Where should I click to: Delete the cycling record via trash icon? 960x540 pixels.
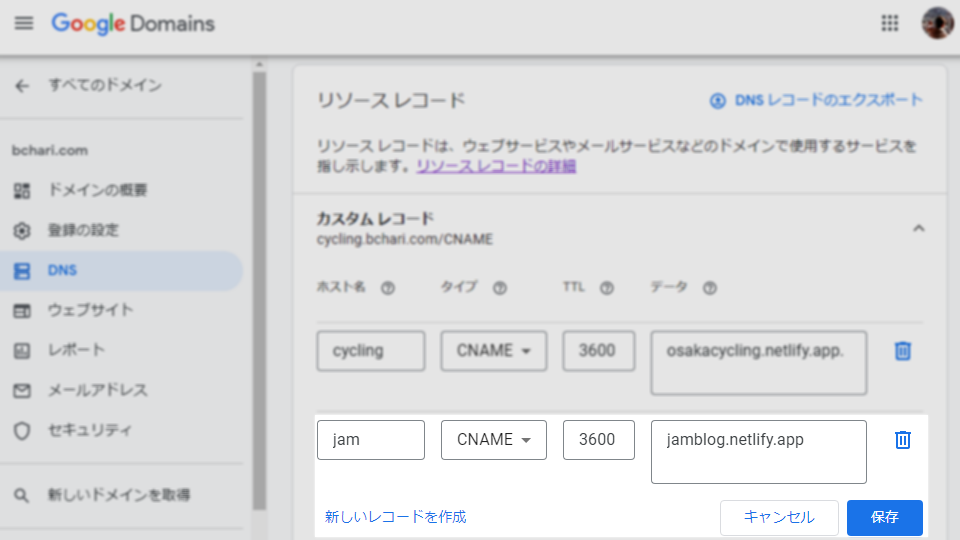[x=902, y=351]
